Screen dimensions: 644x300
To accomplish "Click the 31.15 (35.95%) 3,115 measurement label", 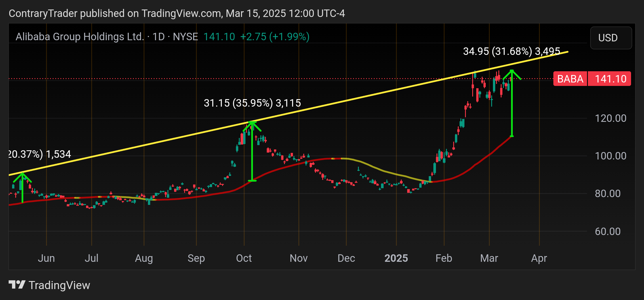I will [x=252, y=103].
